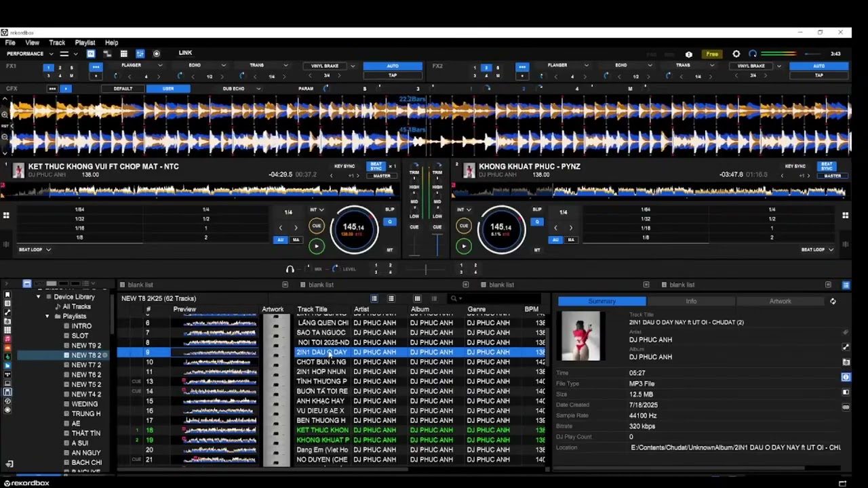
Task: Open the Playlist menu
Action: [85, 43]
